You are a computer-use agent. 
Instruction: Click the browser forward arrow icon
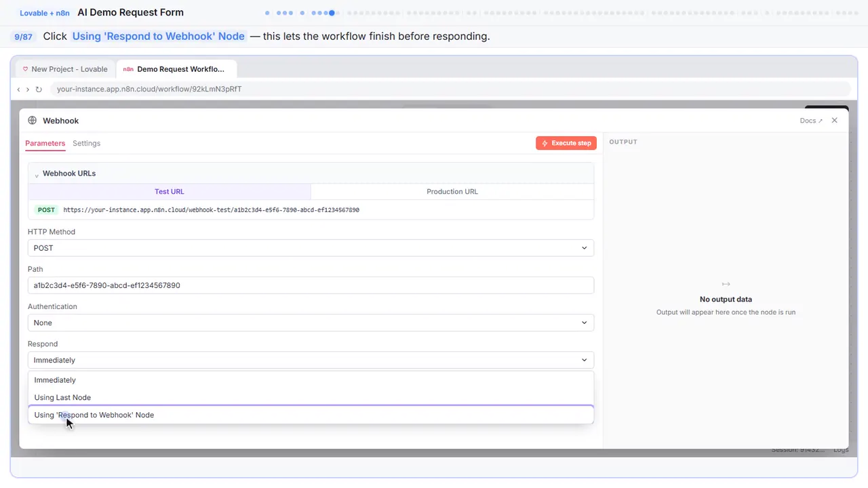click(x=28, y=89)
